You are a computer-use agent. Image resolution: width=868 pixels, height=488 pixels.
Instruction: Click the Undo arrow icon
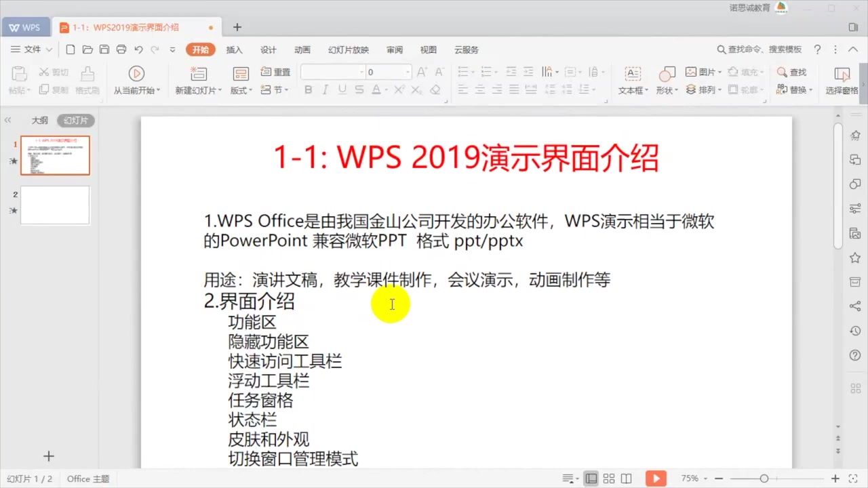pyautogui.click(x=139, y=49)
